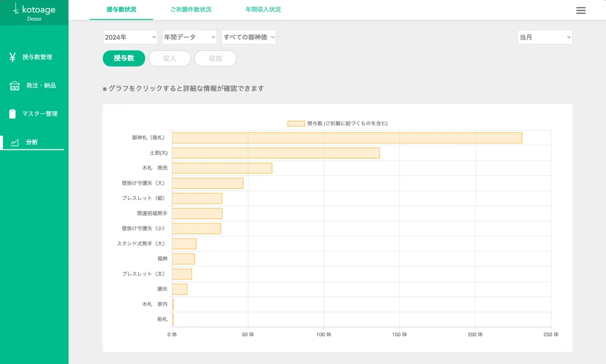Click the chart icon for 分析
This screenshot has height=364, width=606.
tap(15, 142)
